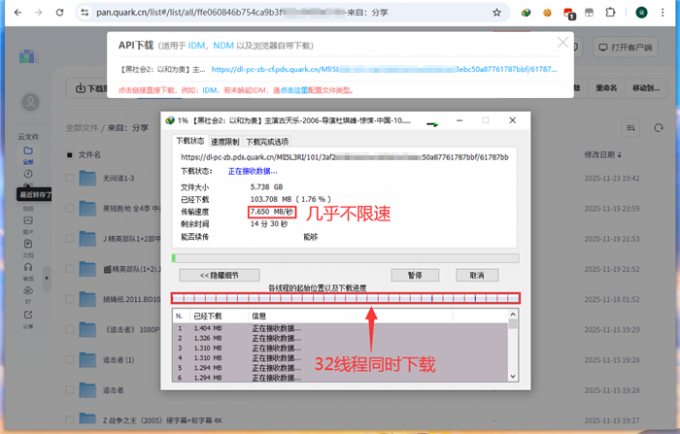Image resolution: width=680 pixels, height=434 pixels.
Task: Check the 追击者 (1) folder checkbox
Action: (x=69, y=360)
